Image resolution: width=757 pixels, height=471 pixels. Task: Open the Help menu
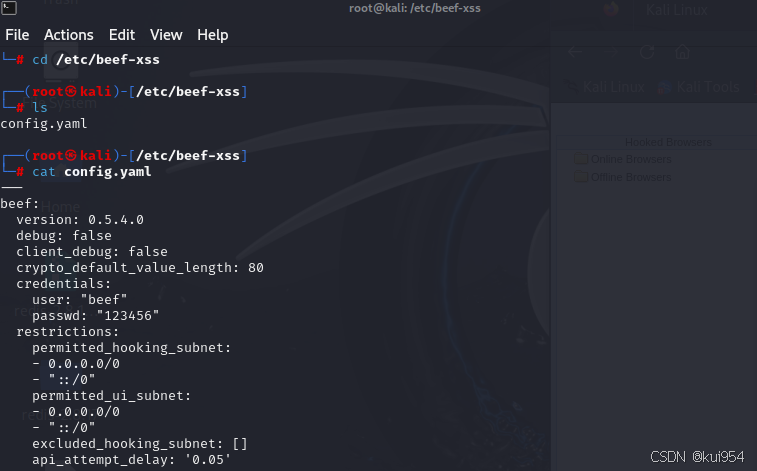coord(212,35)
